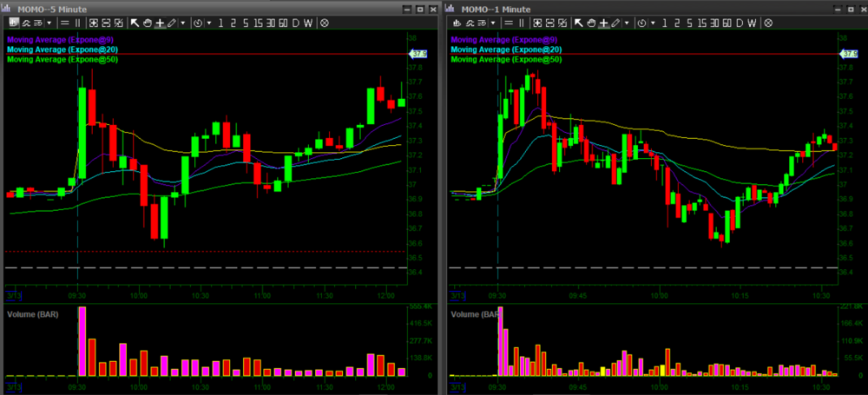868x395 pixels.
Task: Choose the 60 minute interval in 1 Minute chart
Action: 726,23
